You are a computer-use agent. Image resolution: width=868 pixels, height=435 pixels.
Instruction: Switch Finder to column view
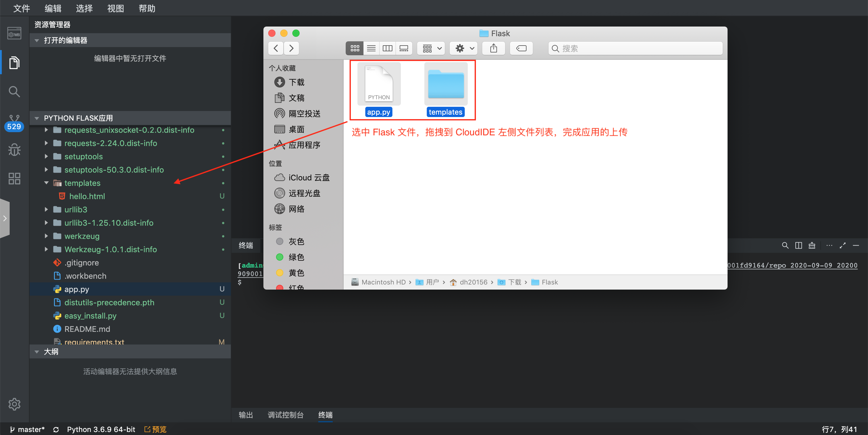click(388, 49)
